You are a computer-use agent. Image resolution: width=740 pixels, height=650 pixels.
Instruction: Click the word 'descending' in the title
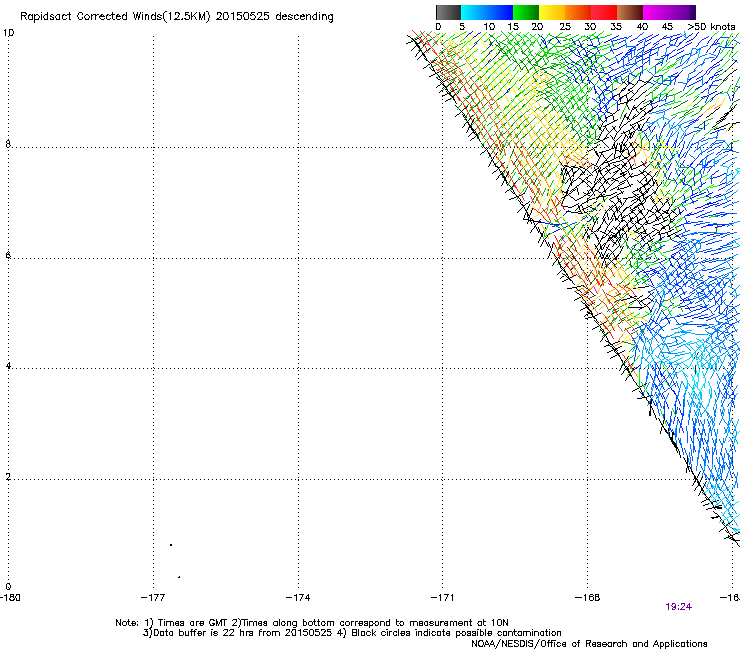click(304, 17)
